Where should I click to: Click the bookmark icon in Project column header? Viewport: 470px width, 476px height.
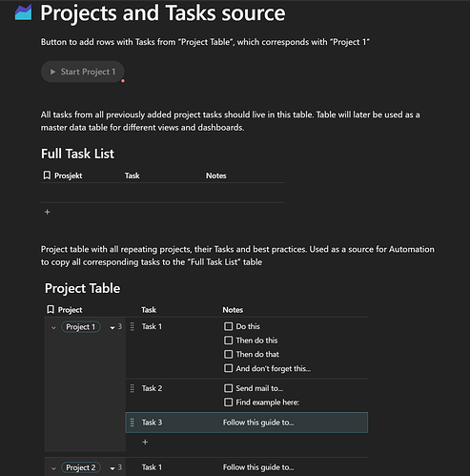(51, 309)
